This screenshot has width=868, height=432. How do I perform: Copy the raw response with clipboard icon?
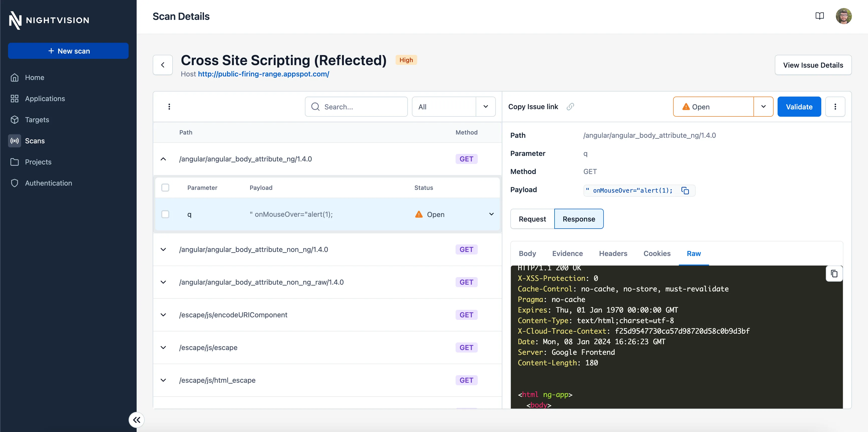(834, 274)
